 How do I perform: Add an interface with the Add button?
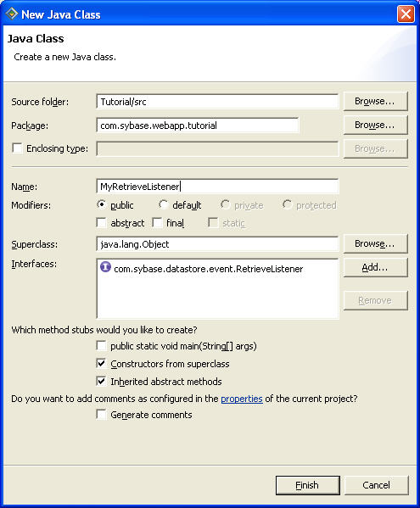click(x=375, y=268)
